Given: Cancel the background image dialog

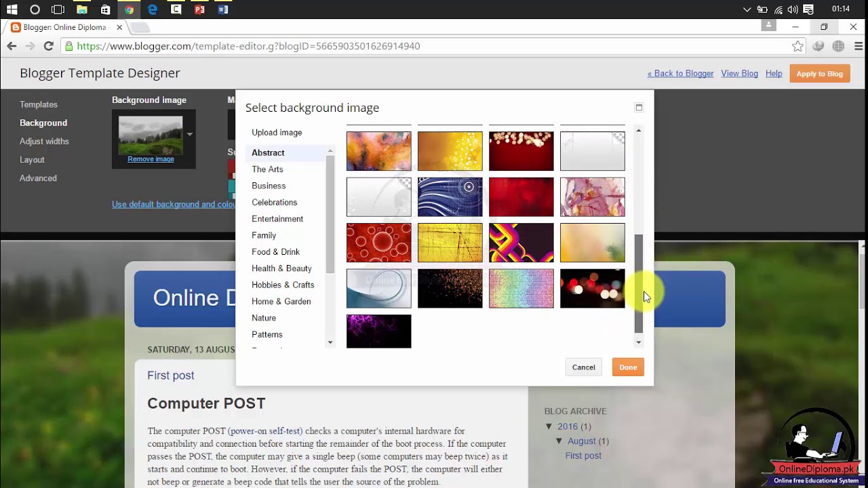Looking at the screenshot, I should (x=583, y=367).
